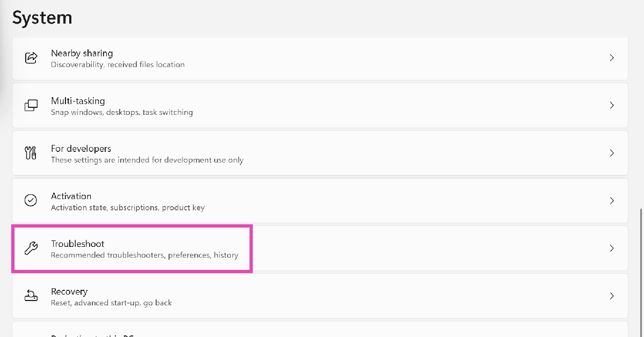Click the chevron on the Activation row
Image resolution: width=644 pixels, height=337 pixels.
click(612, 201)
